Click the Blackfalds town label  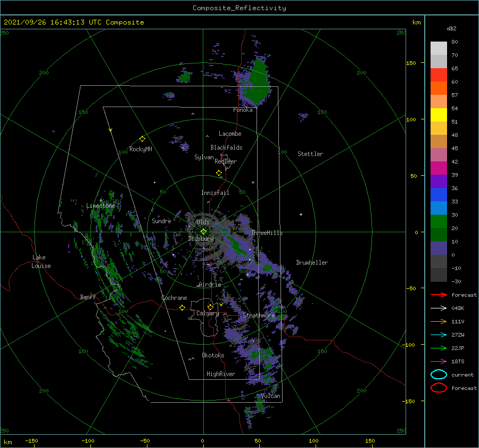(x=226, y=148)
